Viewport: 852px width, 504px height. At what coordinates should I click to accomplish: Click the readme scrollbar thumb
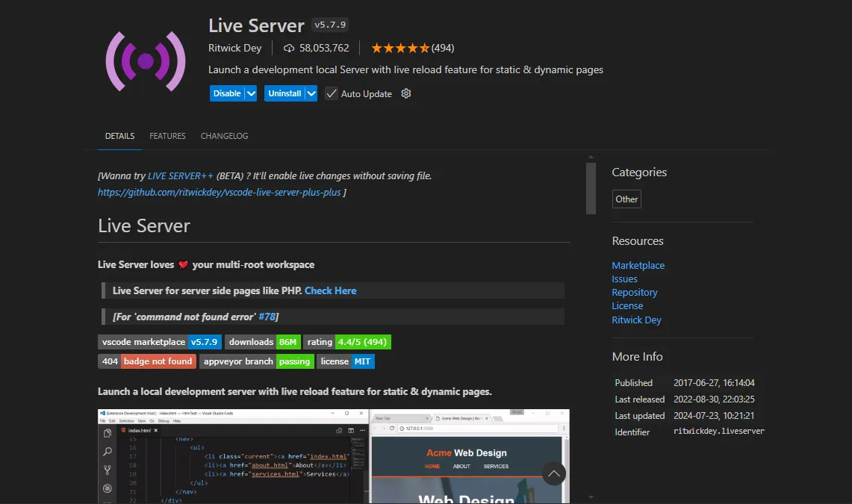pos(591,188)
